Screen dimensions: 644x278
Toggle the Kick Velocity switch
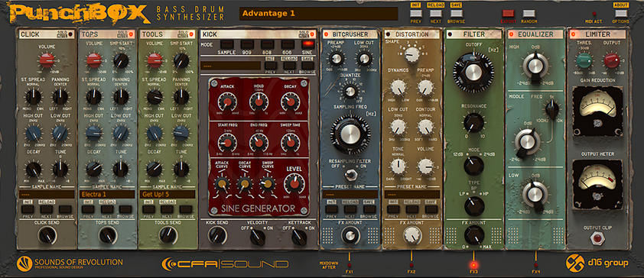pos(258,237)
